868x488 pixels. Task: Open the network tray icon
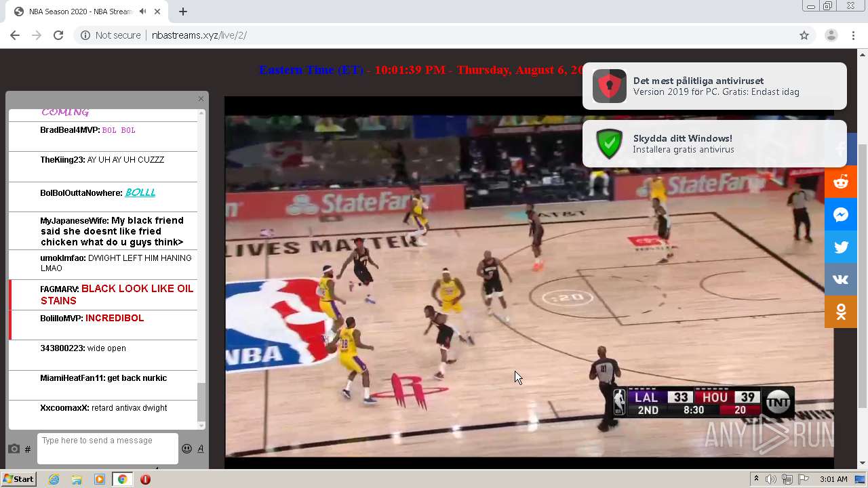(x=787, y=479)
